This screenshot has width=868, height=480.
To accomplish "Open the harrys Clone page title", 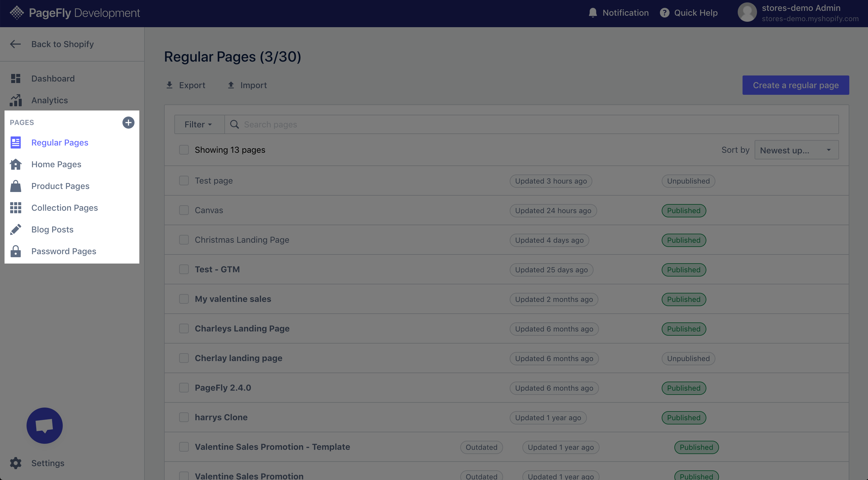I will 221,418.
